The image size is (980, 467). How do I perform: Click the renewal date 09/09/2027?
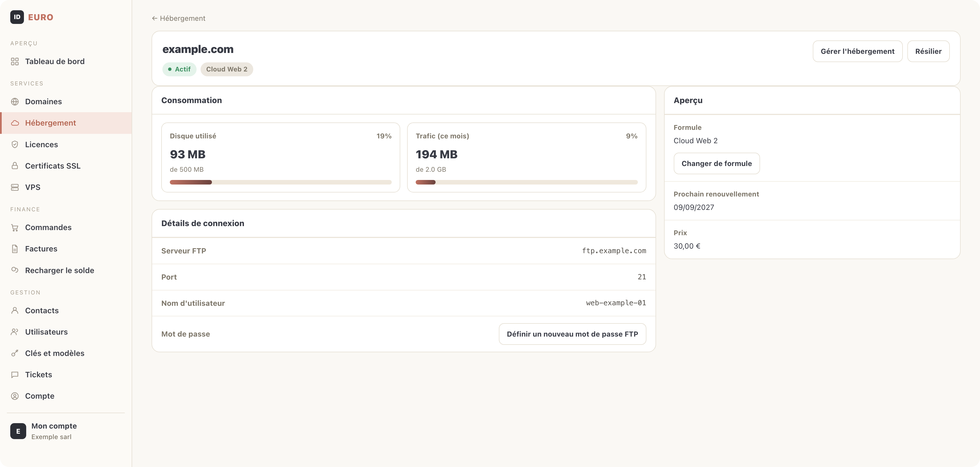(x=693, y=207)
